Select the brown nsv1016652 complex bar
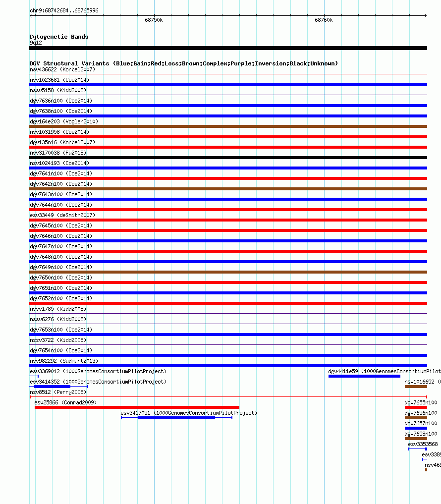 tap(416, 387)
